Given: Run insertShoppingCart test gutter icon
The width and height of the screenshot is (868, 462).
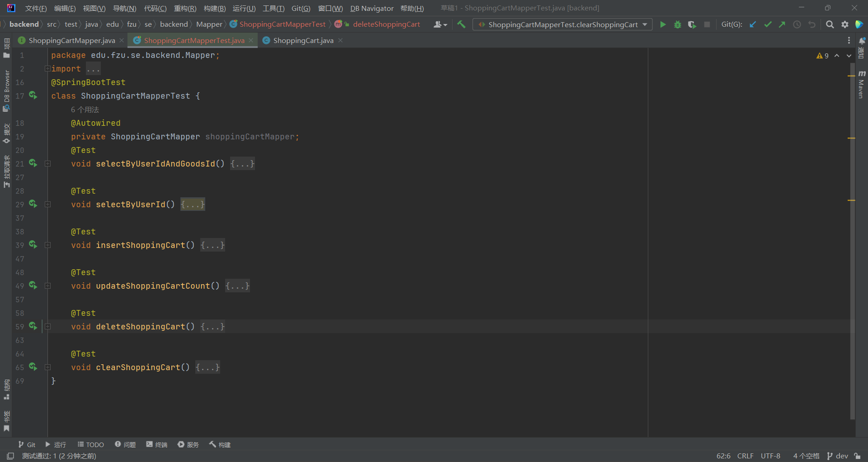Looking at the screenshot, I should point(33,244).
